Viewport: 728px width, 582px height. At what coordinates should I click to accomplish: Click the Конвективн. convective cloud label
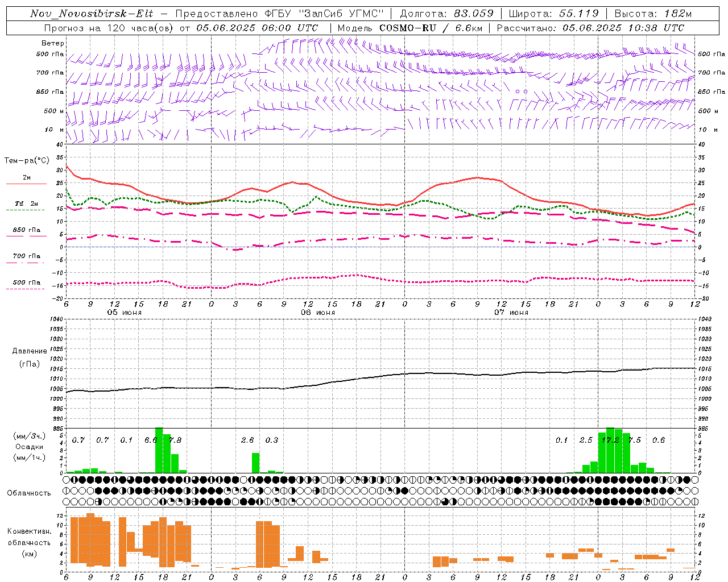29,531
